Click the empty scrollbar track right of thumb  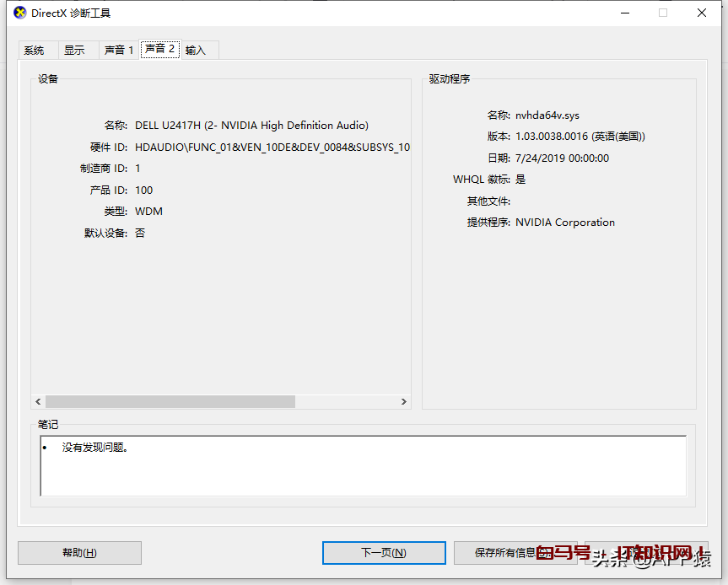pyautogui.click(x=346, y=402)
